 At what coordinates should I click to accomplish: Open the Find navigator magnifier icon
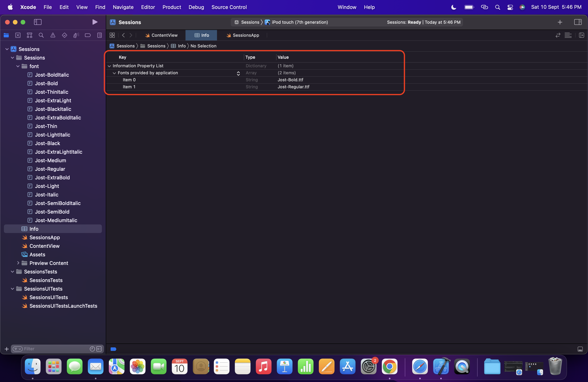(41, 35)
